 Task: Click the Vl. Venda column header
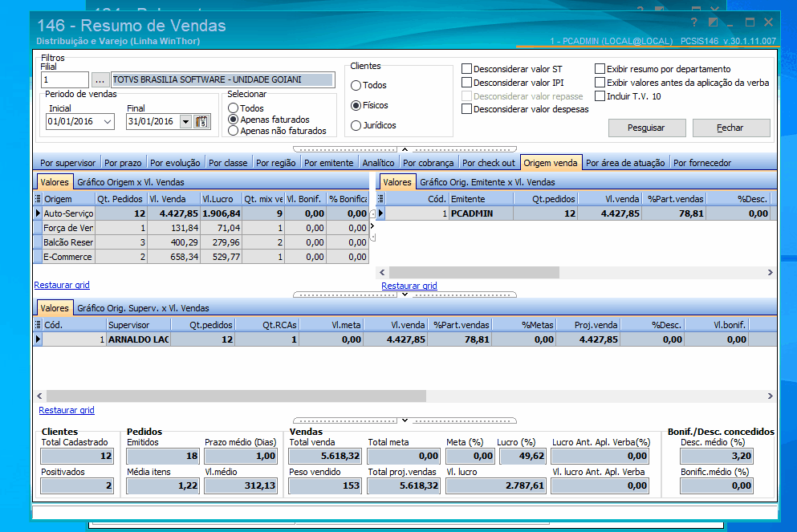tap(173, 199)
